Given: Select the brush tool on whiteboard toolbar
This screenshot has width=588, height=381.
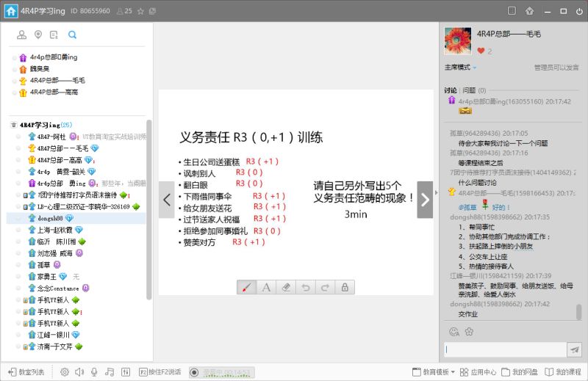Looking at the screenshot, I should click(x=247, y=287).
